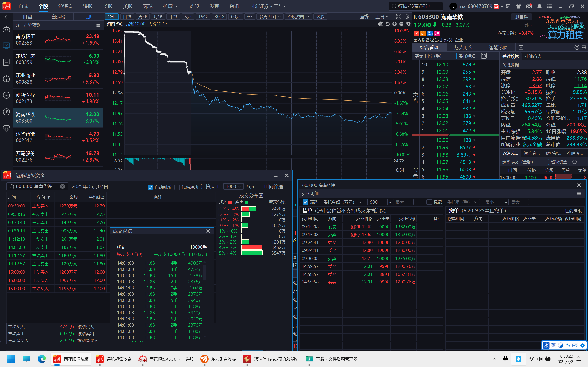
Task: Expand the 个股资料 dropdown
Action: [x=298, y=17]
